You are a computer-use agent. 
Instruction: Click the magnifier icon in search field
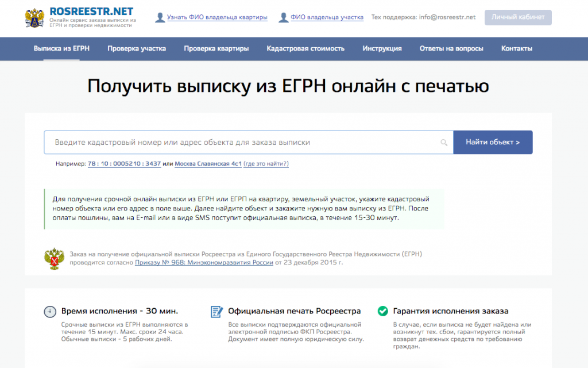click(444, 143)
